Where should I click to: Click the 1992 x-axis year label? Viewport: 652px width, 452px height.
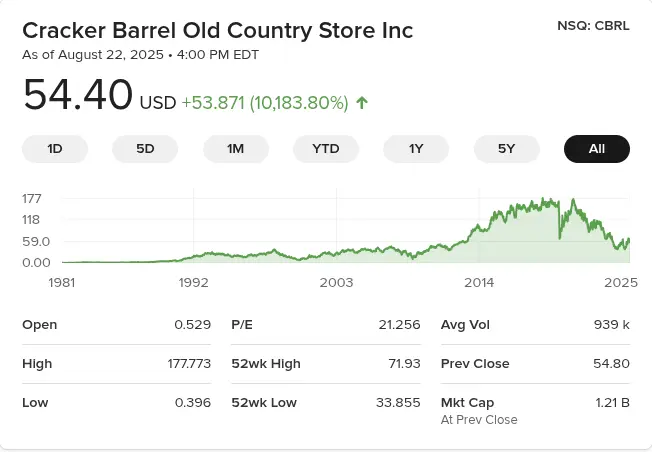click(192, 283)
